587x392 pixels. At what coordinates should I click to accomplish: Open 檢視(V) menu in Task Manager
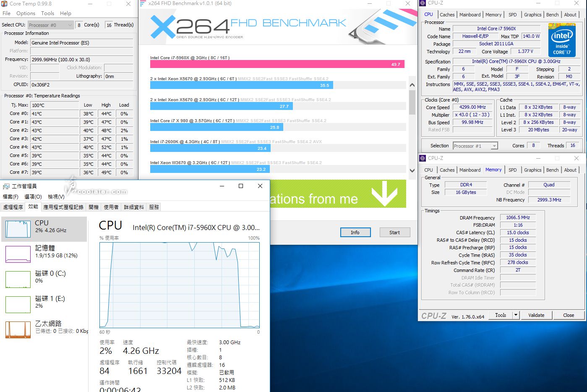coord(56,196)
